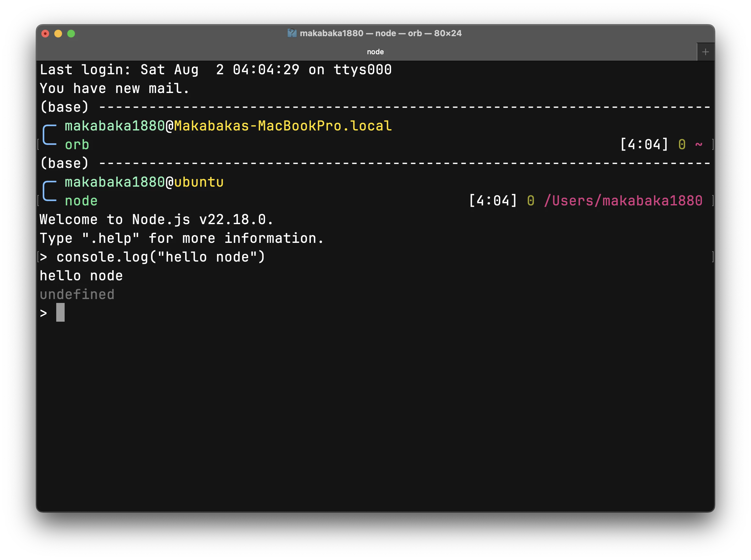
Task: Click the proxy icon in the title bar
Action: tap(292, 33)
